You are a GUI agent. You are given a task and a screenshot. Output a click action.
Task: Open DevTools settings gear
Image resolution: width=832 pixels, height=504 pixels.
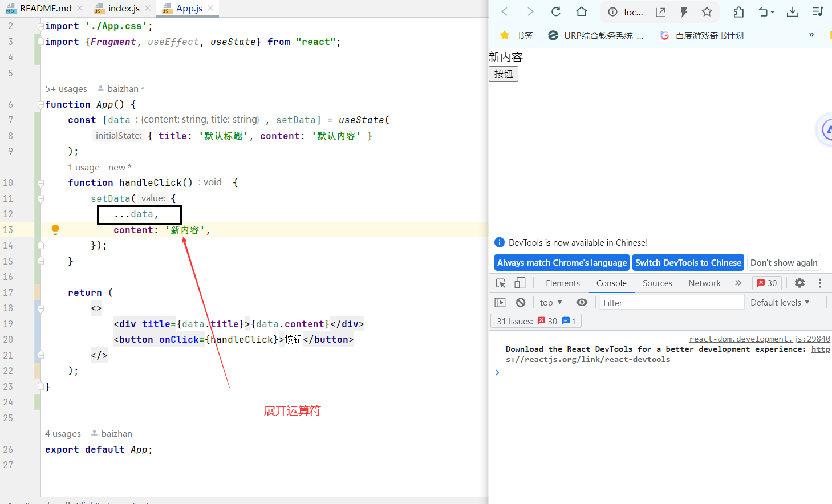pos(800,283)
